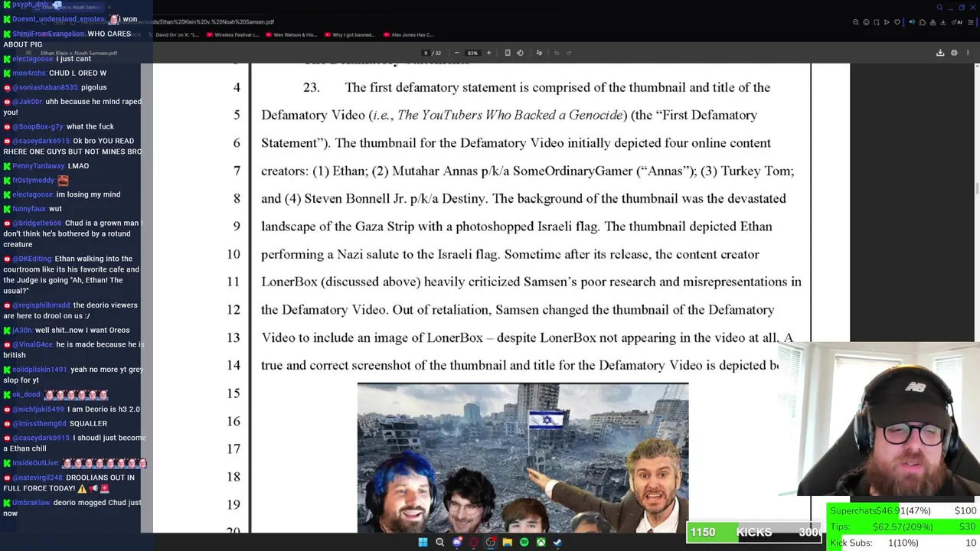Bookmark the page with the heart icon

click(897, 22)
